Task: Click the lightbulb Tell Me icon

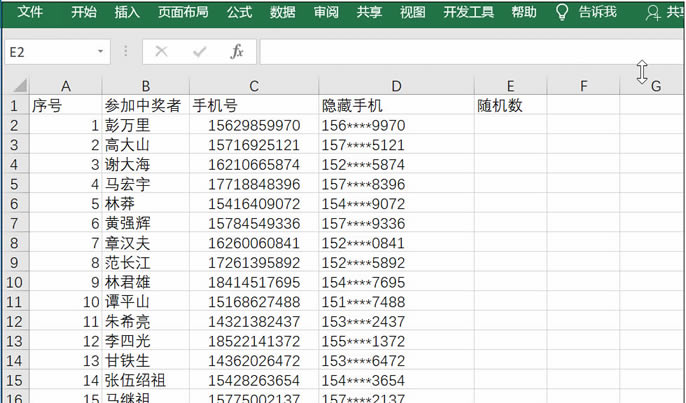Action: pyautogui.click(x=562, y=12)
